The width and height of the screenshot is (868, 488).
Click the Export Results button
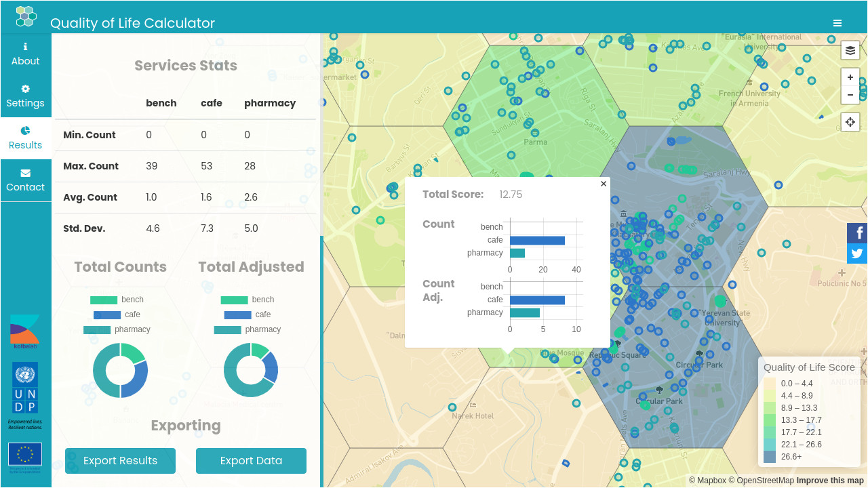point(120,461)
